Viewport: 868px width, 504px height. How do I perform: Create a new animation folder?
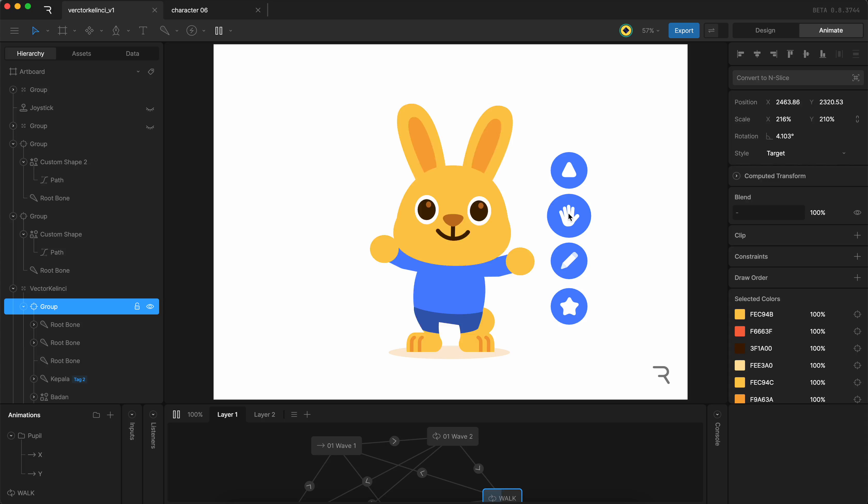(96, 415)
